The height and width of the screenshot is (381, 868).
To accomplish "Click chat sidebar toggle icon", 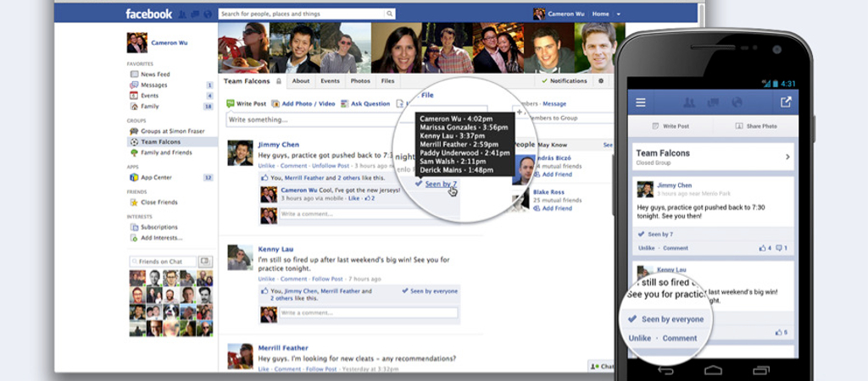I will tap(205, 262).
